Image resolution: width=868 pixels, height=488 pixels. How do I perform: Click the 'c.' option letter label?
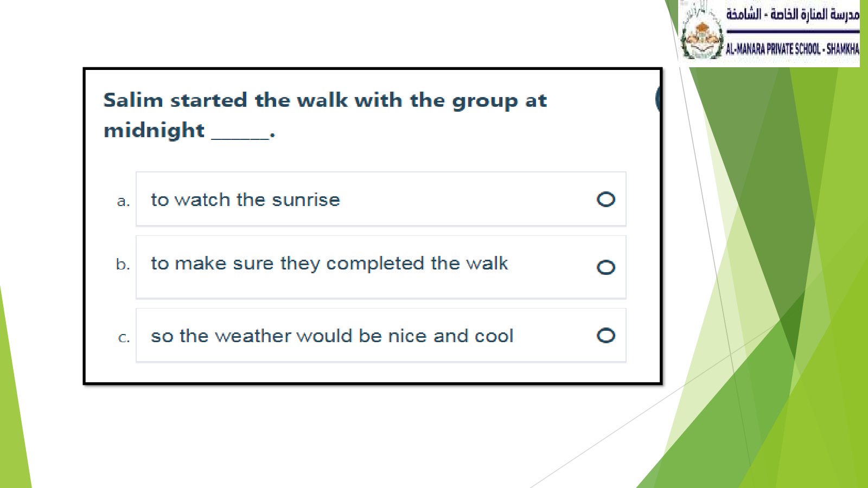click(x=124, y=337)
